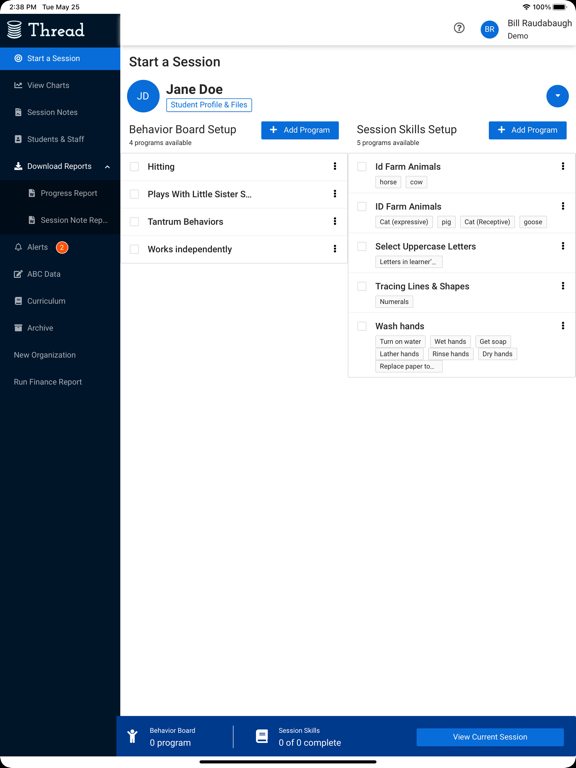Select the goose target tag
Viewport: 576px width, 768px height.
pos(533,222)
